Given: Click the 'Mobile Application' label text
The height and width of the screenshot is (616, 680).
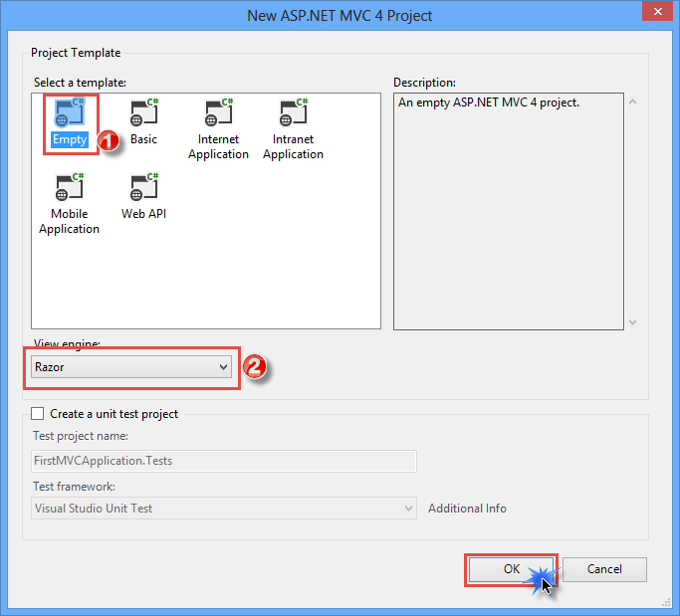Looking at the screenshot, I should coord(70,221).
